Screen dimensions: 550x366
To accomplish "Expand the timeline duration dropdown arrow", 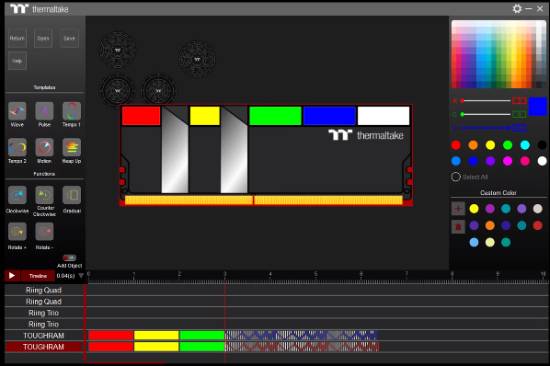I will pos(81,276).
